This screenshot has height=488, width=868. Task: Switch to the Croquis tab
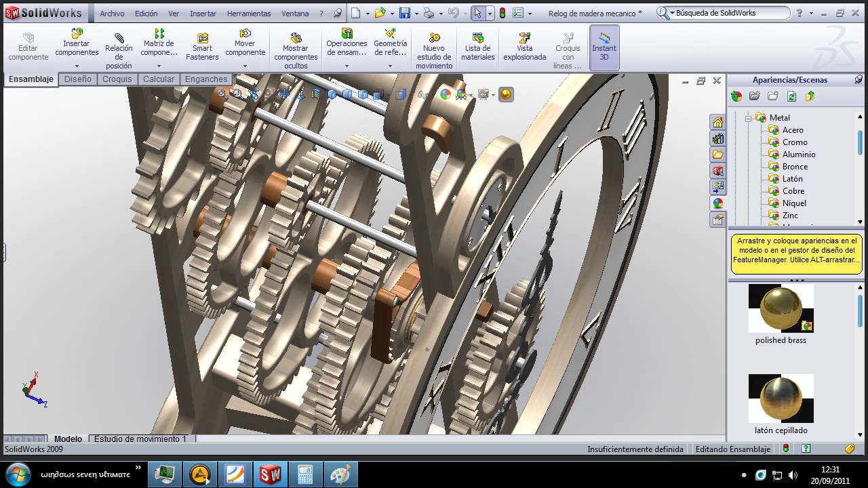point(117,79)
